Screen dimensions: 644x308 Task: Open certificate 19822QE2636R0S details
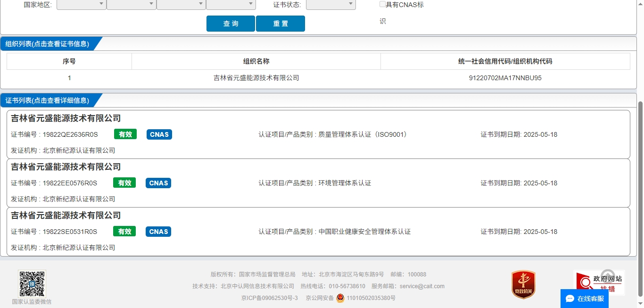pyautogui.click(x=318, y=134)
